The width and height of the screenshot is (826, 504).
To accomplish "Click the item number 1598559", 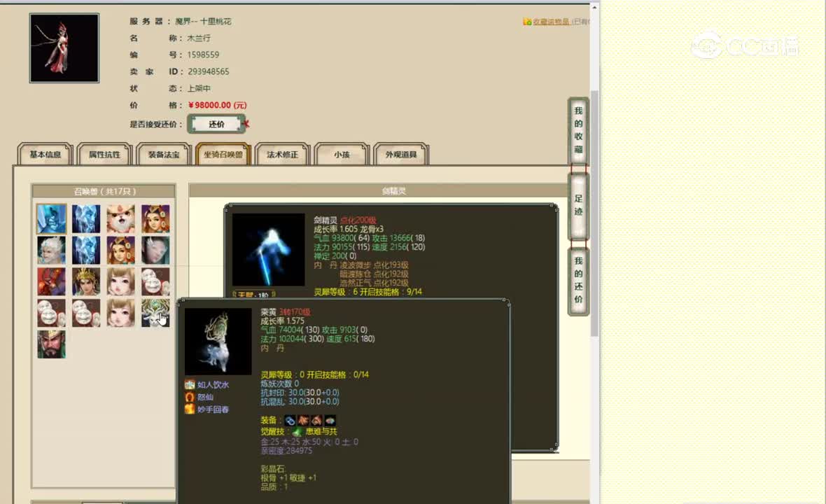I will (203, 55).
